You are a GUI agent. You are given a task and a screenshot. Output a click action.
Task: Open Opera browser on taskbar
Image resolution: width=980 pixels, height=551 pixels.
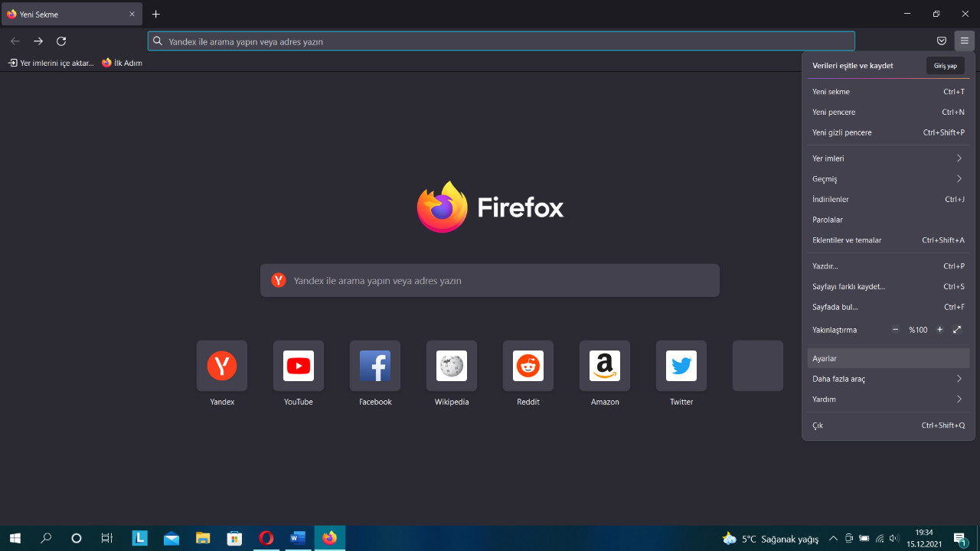[x=266, y=538]
